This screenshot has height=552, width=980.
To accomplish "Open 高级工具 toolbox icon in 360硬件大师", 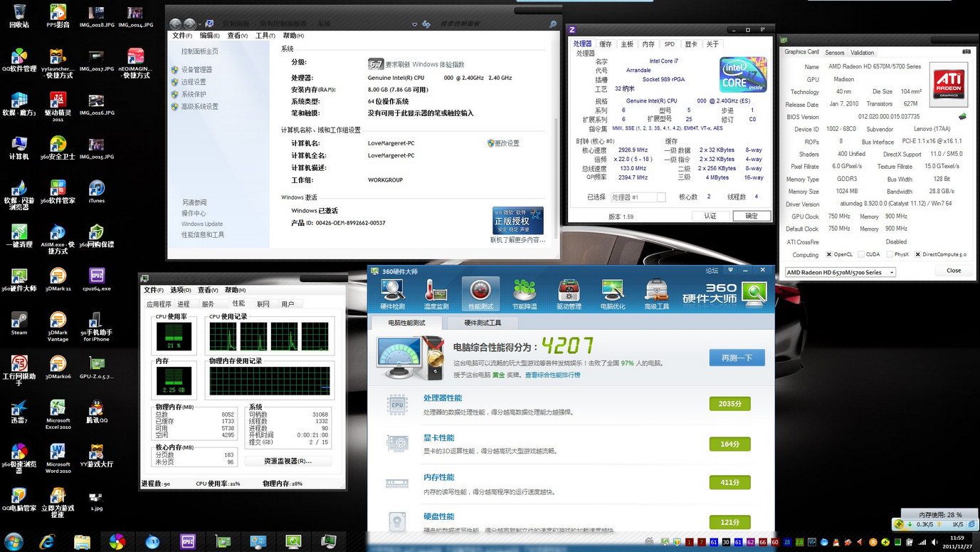I will tap(656, 294).
